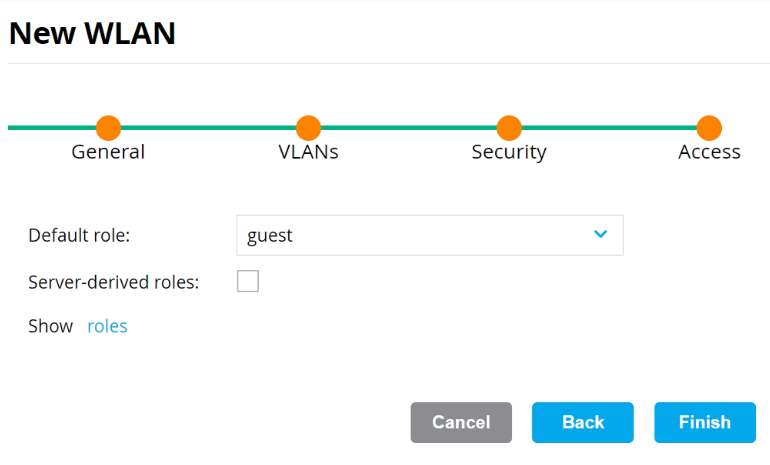Open the roles link

(107, 326)
